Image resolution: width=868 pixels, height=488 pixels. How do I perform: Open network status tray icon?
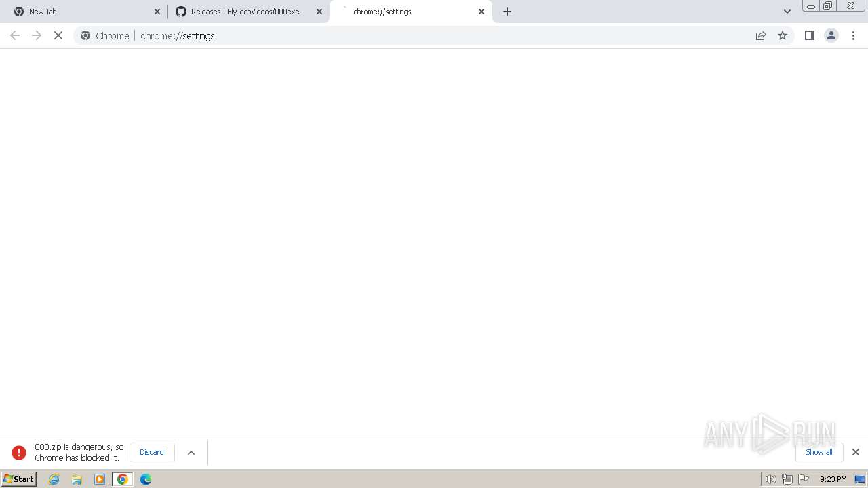787,479
